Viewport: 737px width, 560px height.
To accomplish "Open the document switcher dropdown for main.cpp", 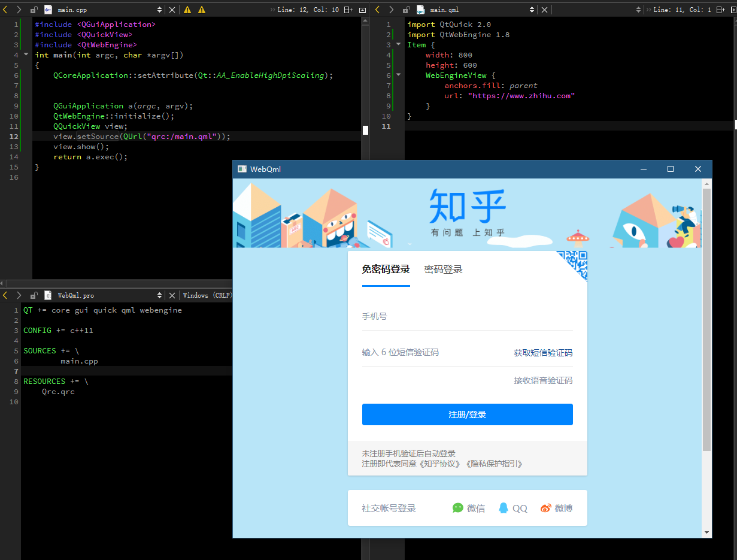I will click(159, 10).
